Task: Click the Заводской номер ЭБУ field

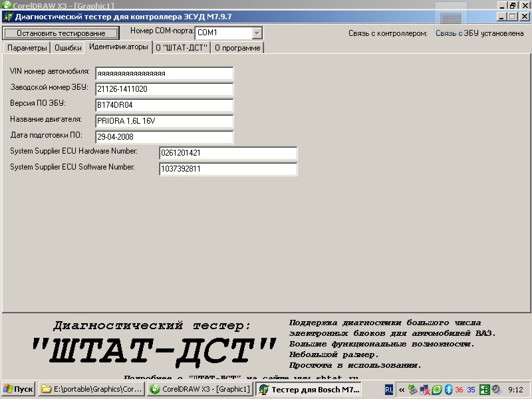Action: click(164, 89)
